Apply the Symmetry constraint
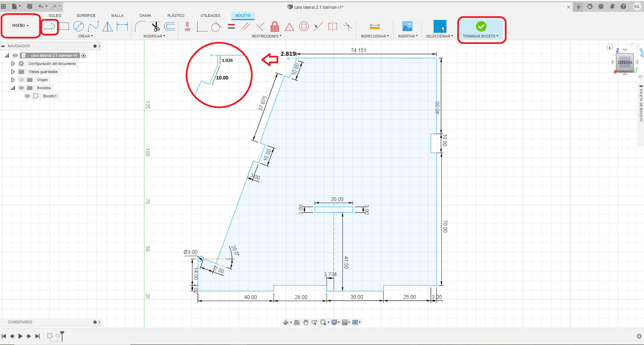644x345 pixels. tap(333, 26)
